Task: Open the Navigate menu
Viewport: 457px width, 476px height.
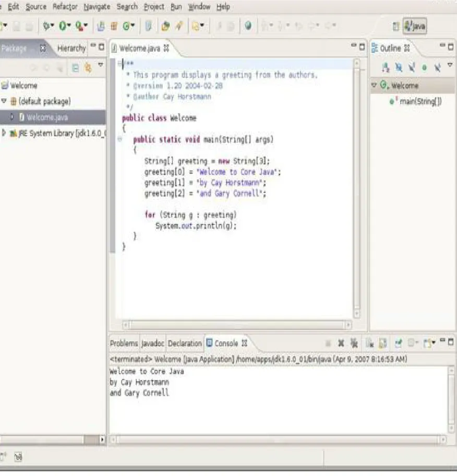Action: pyautogui.click(x=97, y=7)
